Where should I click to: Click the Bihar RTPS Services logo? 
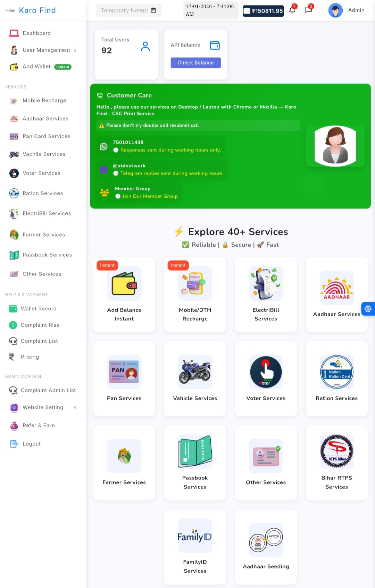click(336, 451)
